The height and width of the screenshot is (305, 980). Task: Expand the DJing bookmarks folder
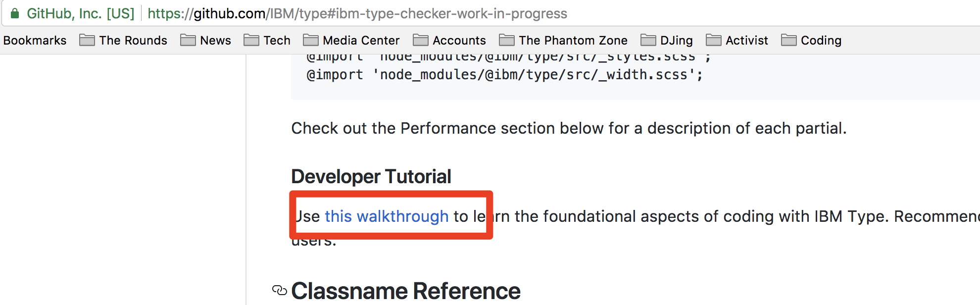pyautogui.click(x=667, y=40)
